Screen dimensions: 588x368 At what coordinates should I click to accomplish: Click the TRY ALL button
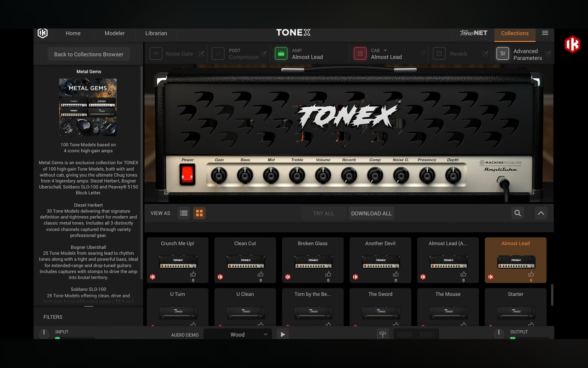pos(323,213)
